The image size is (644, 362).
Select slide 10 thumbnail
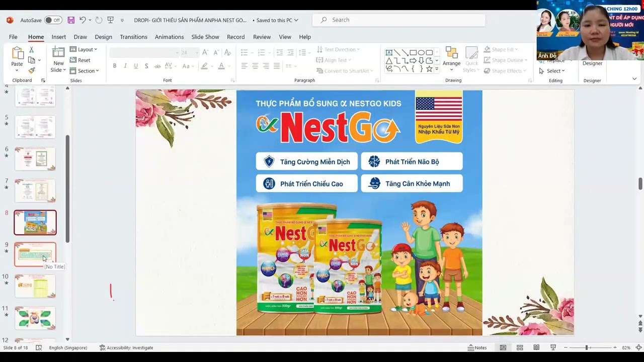(35, 286)
